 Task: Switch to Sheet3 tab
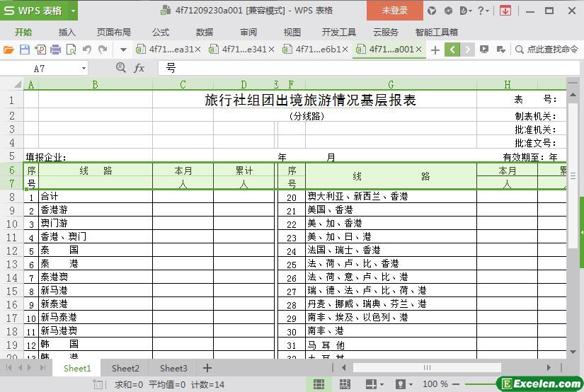click(173, 368)
